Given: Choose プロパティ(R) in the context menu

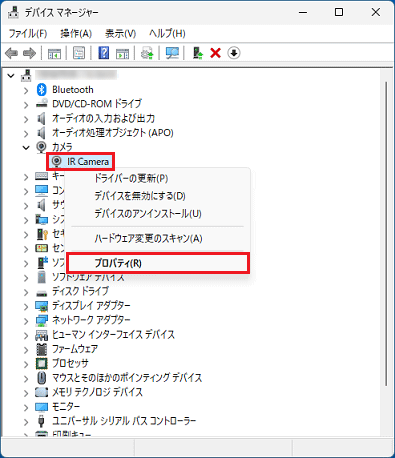Looking at the screenshot, I should (x=157, y=264).
